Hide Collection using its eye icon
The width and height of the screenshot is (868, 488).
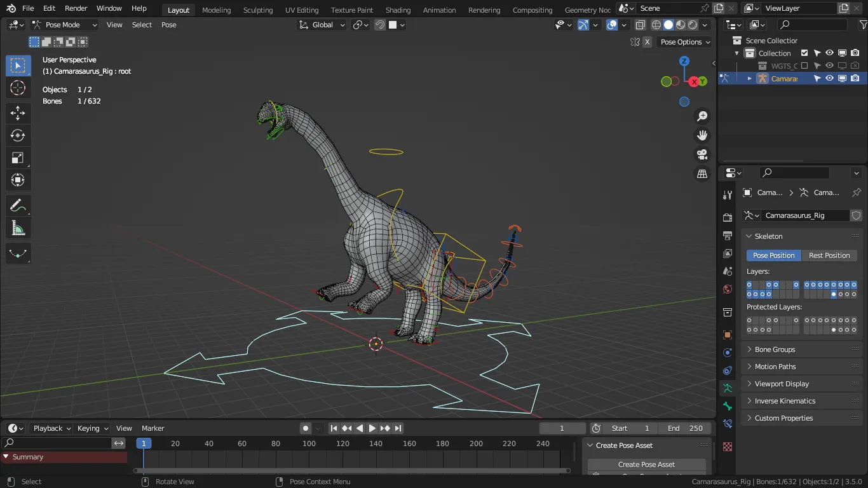click(x=829, y=53)
